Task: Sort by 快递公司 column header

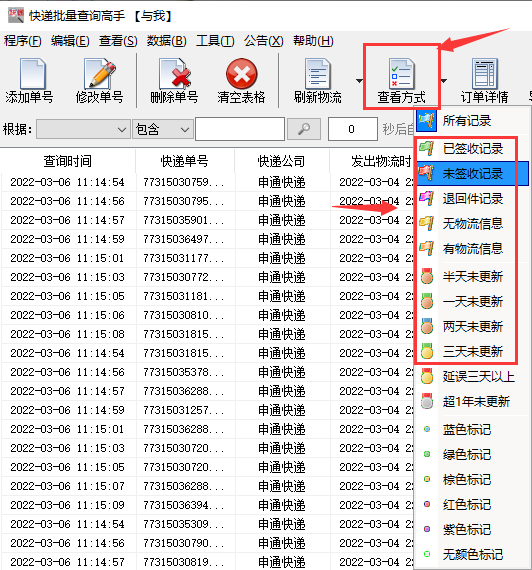Action: pyautogui.click(x=281, y=161)
